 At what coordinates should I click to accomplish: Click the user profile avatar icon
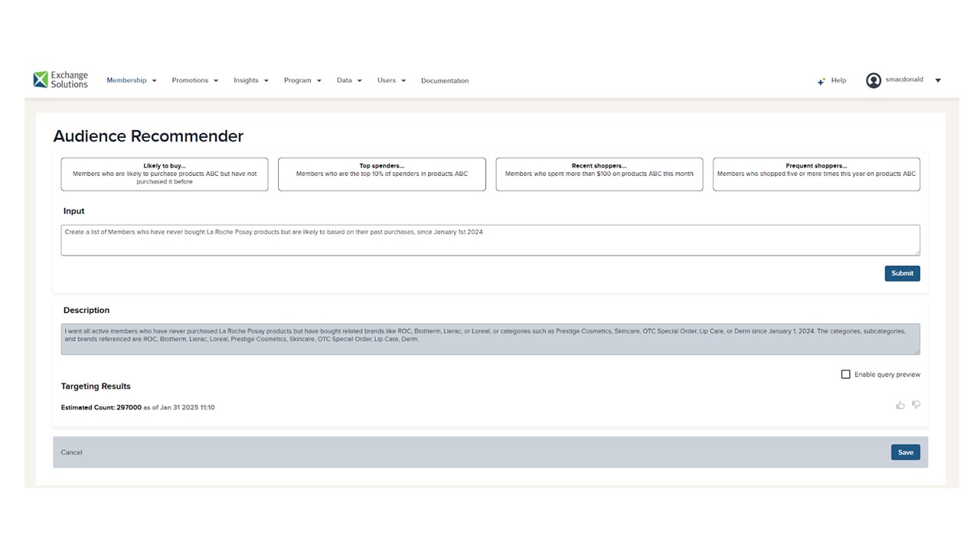[873, 80]
